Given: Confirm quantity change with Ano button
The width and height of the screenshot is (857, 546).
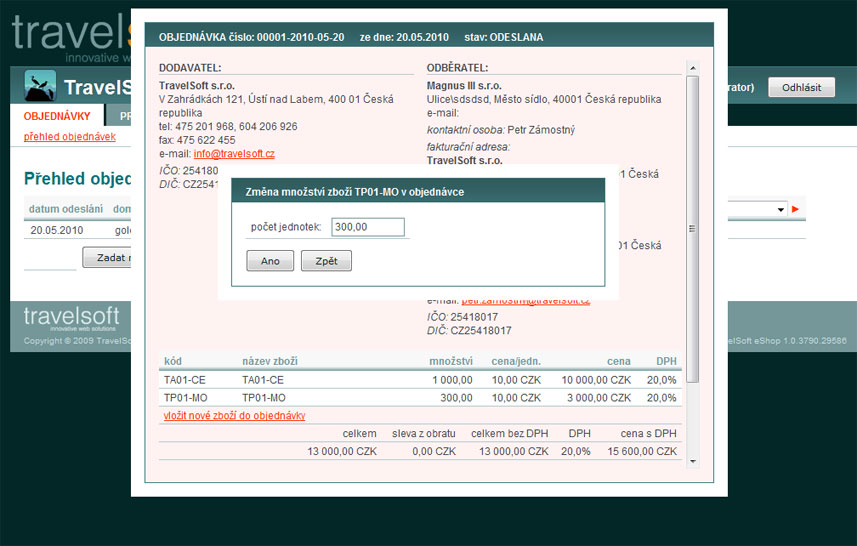Looking at the screenshot, I should 270,261.
